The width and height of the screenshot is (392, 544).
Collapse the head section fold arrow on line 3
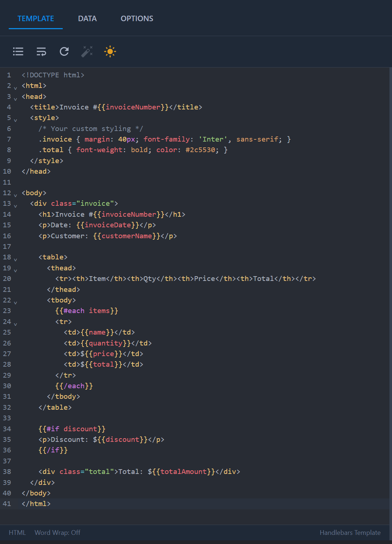pyautogui.click(x=15, y=99)
